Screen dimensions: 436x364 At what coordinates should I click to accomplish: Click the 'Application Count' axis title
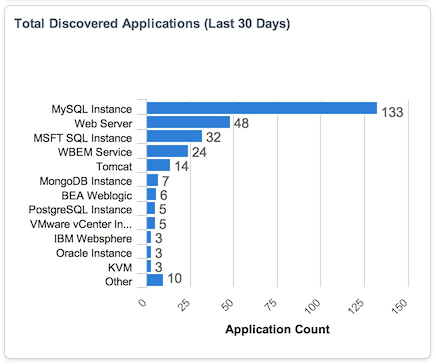277,329
